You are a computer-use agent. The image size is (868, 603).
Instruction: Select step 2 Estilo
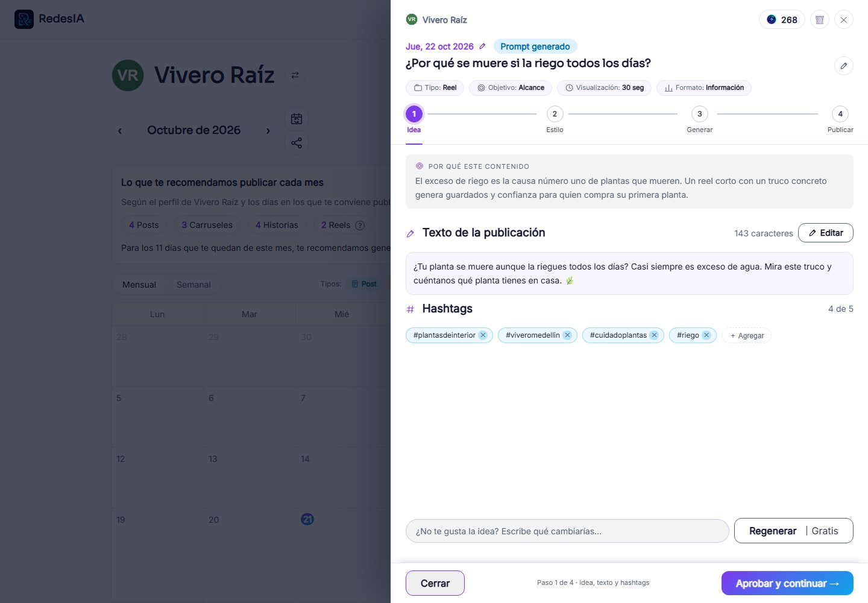pos(555,119)
